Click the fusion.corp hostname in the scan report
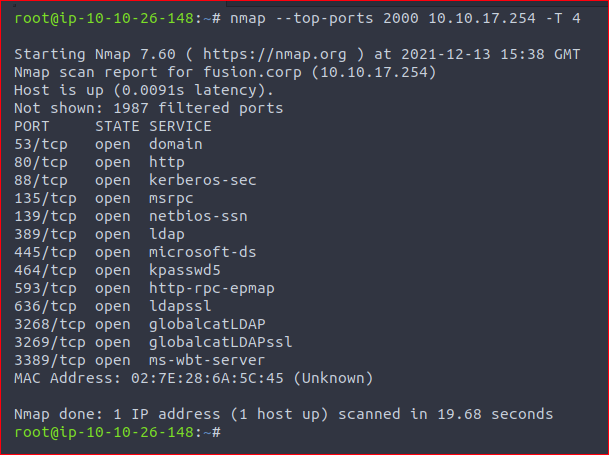The height and width of the screenshot is (455, 609). [x=252, y=73]
